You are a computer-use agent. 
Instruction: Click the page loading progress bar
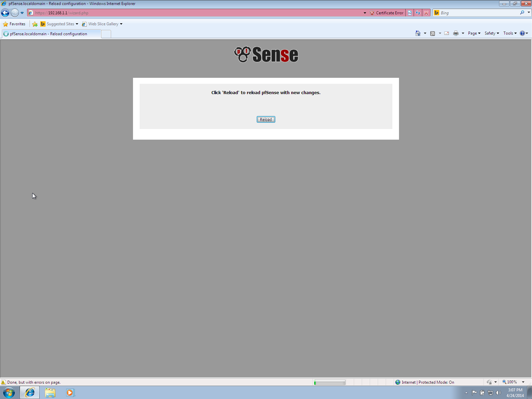pyautogui.click(x=330, y=382)
